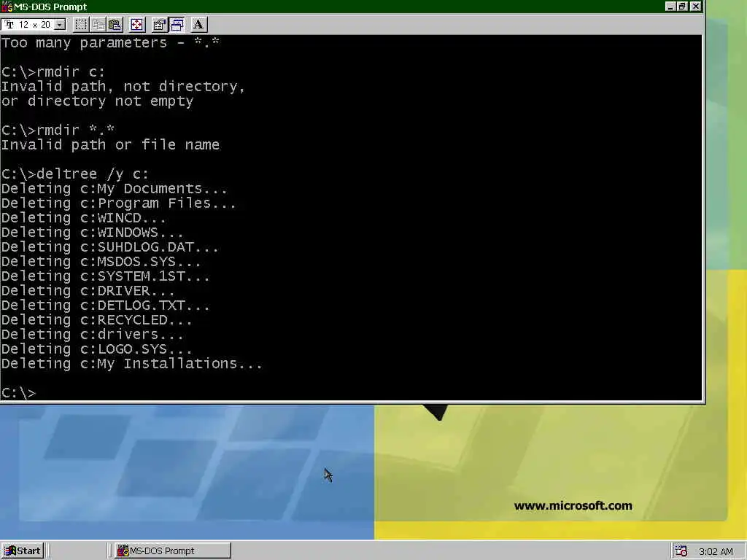
Task: Click the Font "A" toolbar icon
Action: (198, 24)
